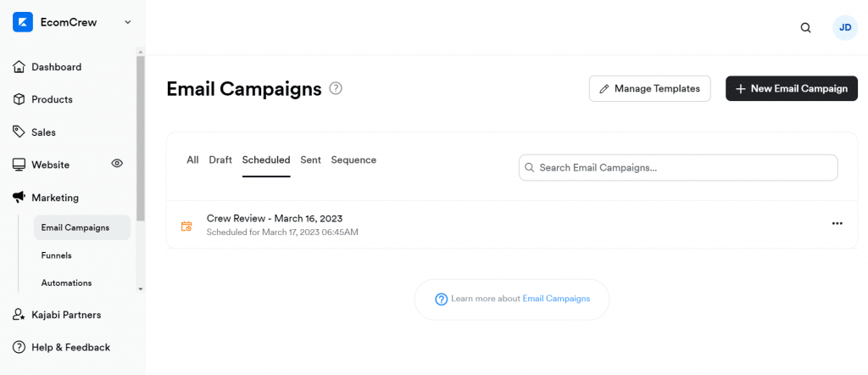Click the sidebar scroll down arrow
The image size is (868, 375).
click(x=140, y=289)
